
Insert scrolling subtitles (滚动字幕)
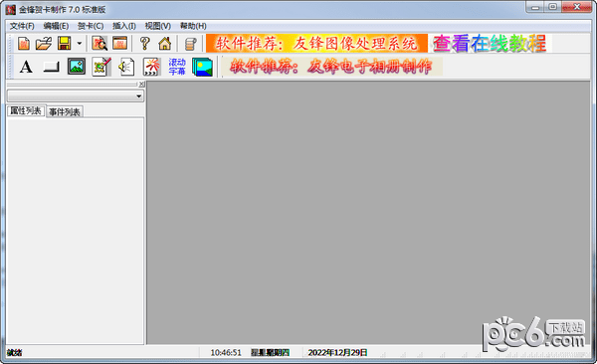click(x=177, y=67)
